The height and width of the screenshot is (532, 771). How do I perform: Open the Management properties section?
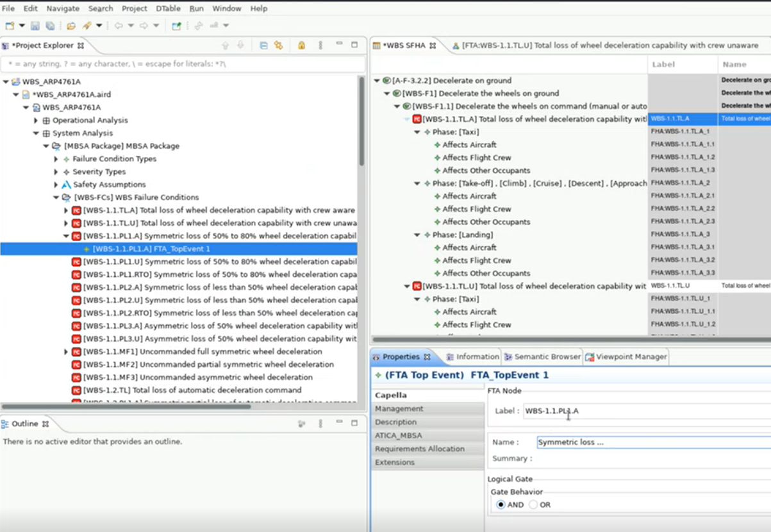click(428, 409)
